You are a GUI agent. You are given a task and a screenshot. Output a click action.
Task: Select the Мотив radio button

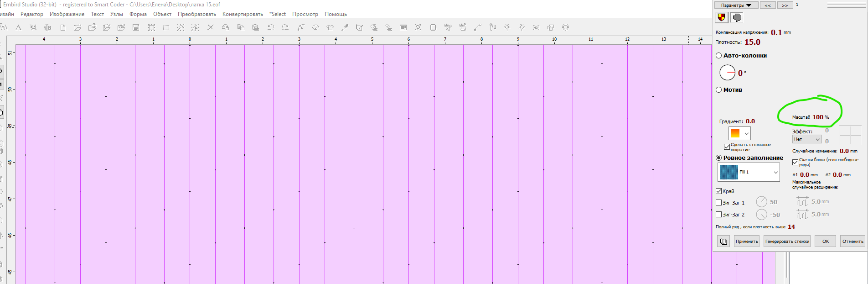[718, 90]
